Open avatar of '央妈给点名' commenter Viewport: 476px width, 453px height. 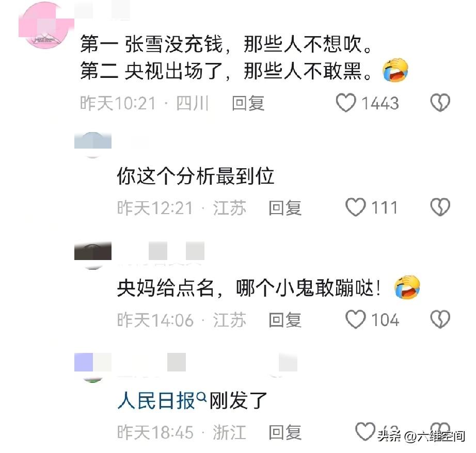point(92,255)
